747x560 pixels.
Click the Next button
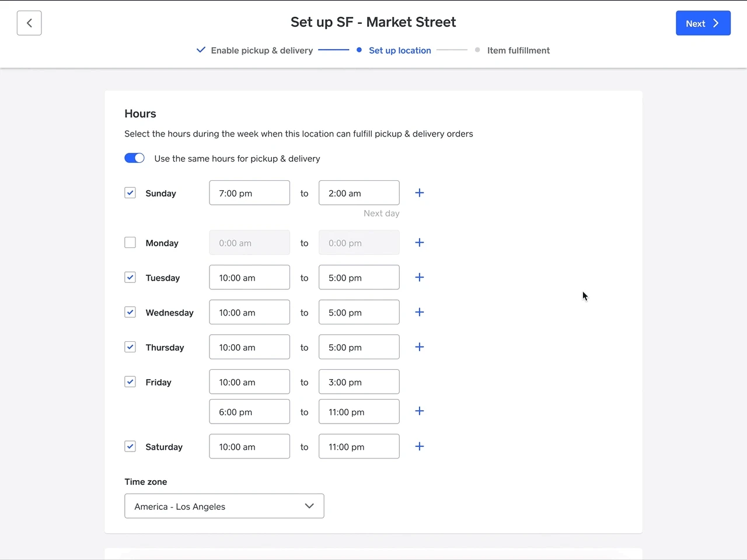pos(703,23)
